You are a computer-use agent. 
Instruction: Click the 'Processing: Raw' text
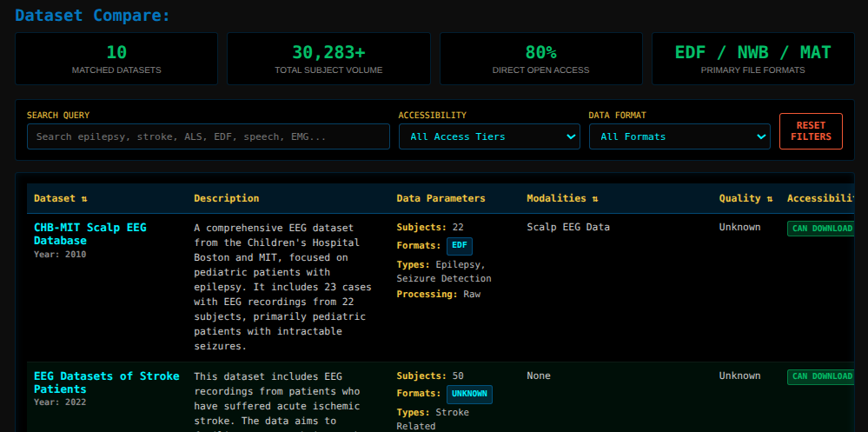(x=439, y=294)
